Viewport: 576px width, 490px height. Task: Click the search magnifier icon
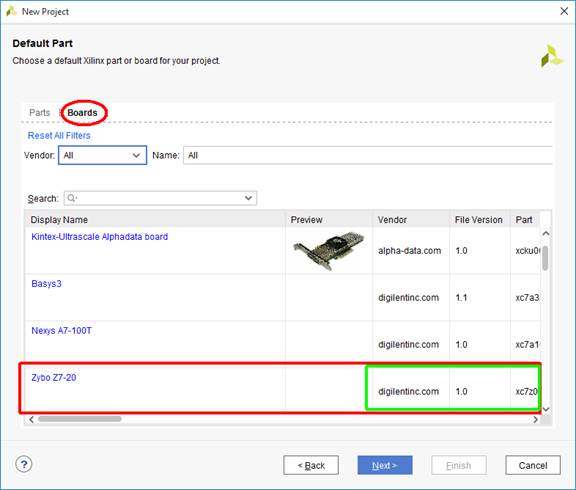click(x=72, y=198)
